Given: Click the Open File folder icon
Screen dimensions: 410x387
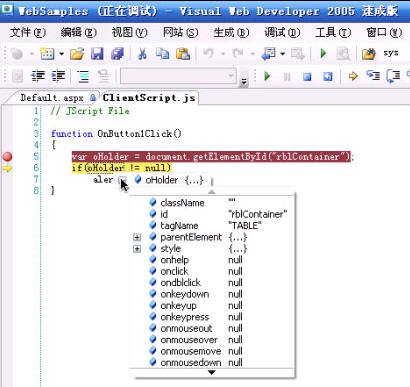Looking at the screenshot, I should coord(77,54).
